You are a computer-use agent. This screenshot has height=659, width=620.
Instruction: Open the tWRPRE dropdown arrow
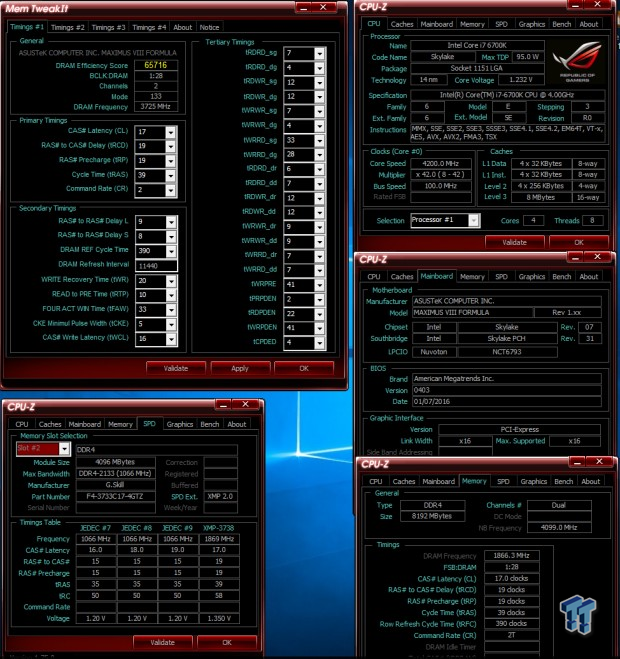point(319,285)
